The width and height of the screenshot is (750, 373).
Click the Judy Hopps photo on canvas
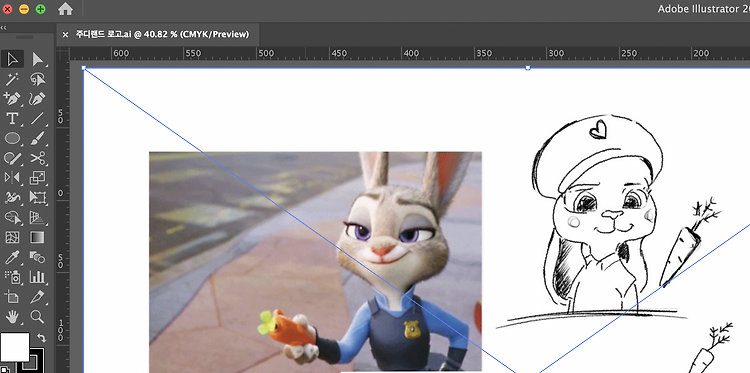[x=315, y=261]
